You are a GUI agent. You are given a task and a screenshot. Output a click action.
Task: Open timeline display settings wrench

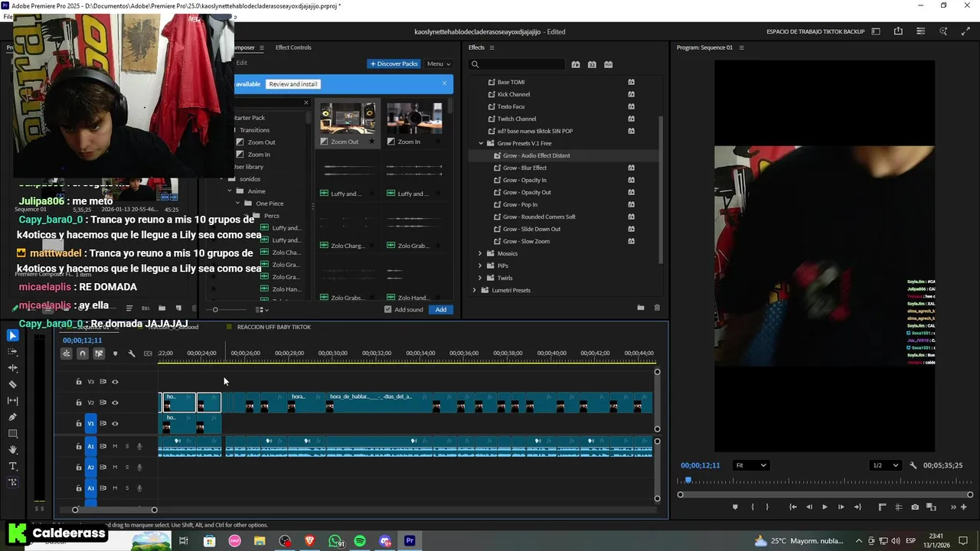click(132, 354)
